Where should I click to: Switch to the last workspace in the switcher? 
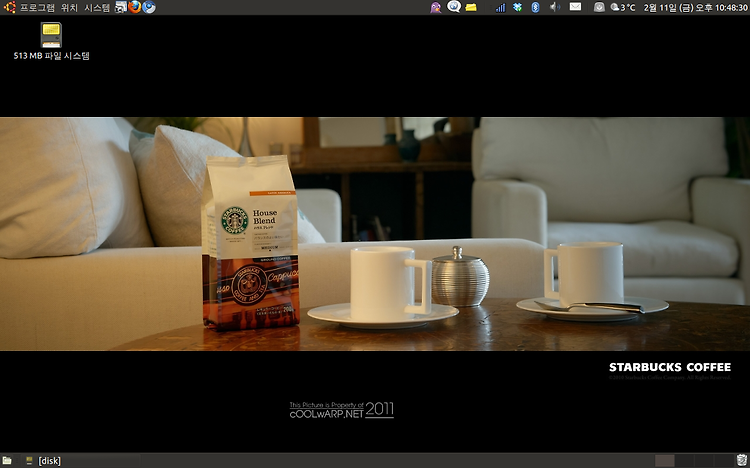click(x=724, y=460)
